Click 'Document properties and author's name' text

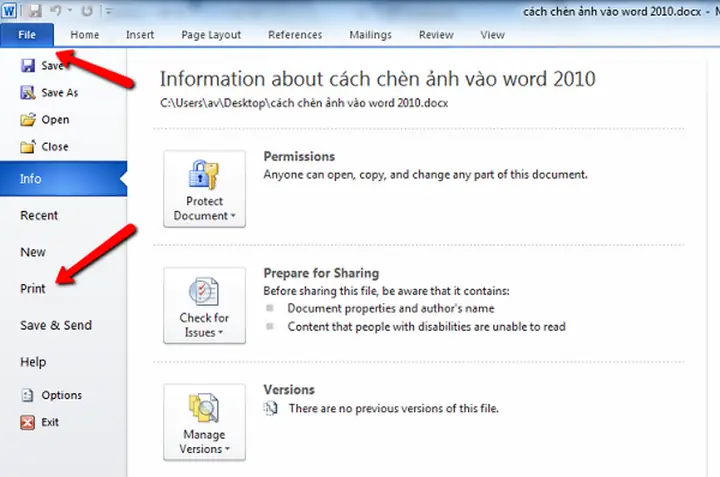tap(391, 309)
